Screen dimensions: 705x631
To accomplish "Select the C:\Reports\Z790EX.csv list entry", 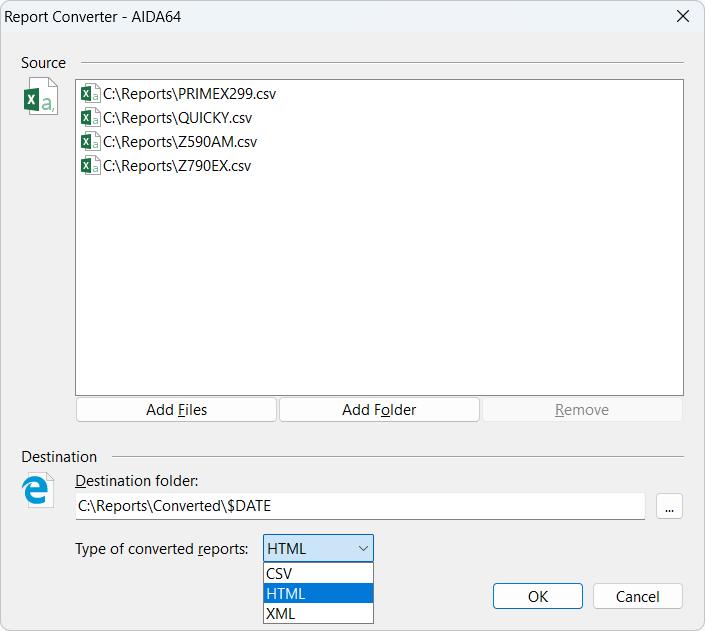I will [x=177, y=166].
